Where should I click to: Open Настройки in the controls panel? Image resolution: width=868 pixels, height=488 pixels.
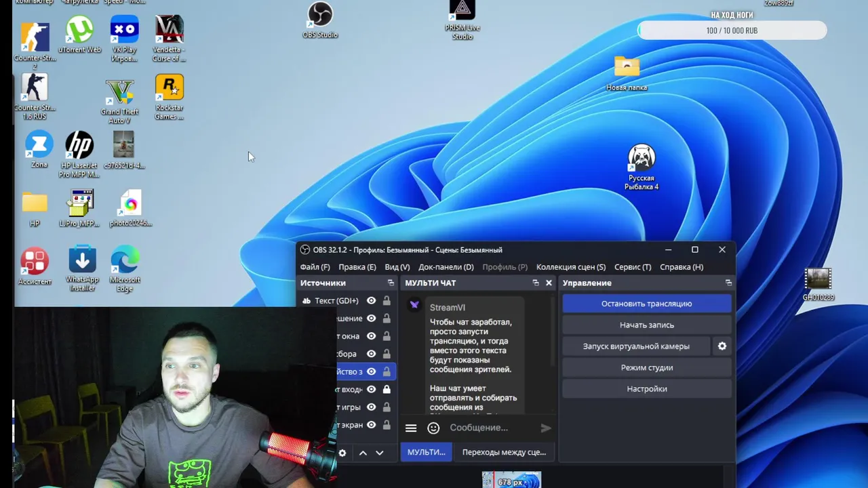(647, 389)
